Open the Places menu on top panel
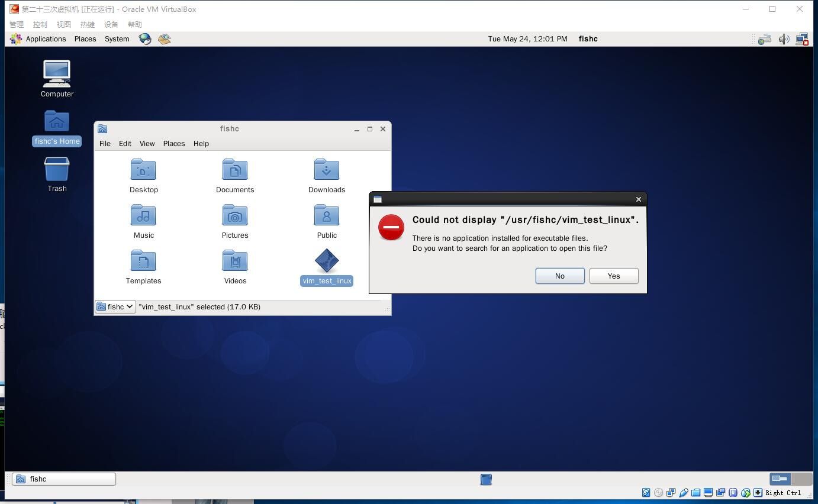Image resolution: width=818 pixels, height=504 pixels. tap(85, 39)
